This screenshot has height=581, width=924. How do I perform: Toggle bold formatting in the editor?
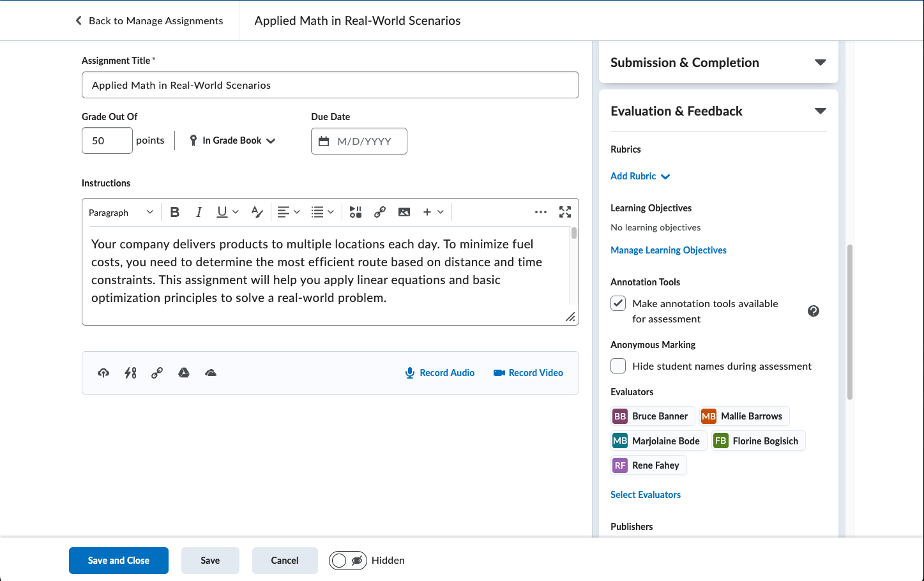point(174,213)
